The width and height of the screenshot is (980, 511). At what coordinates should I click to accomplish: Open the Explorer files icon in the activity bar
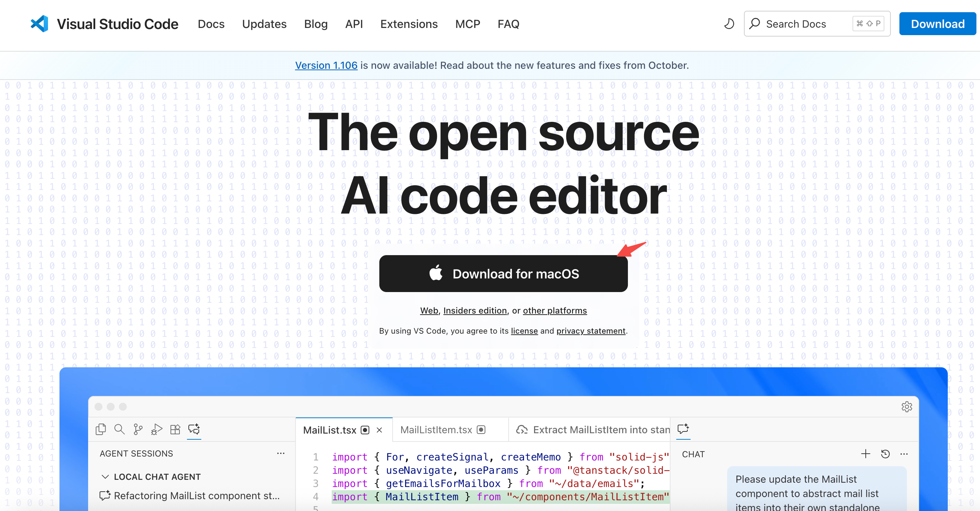(x=101, y=429)
